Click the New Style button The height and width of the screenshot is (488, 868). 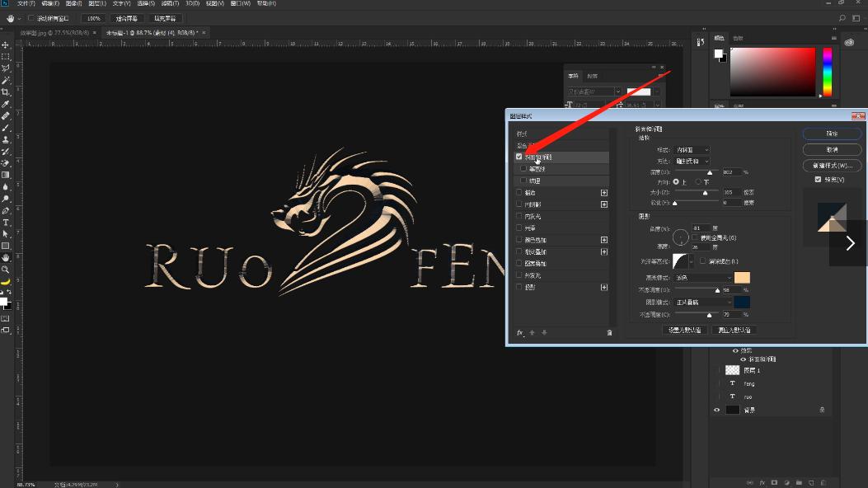(x=833, y=165)
